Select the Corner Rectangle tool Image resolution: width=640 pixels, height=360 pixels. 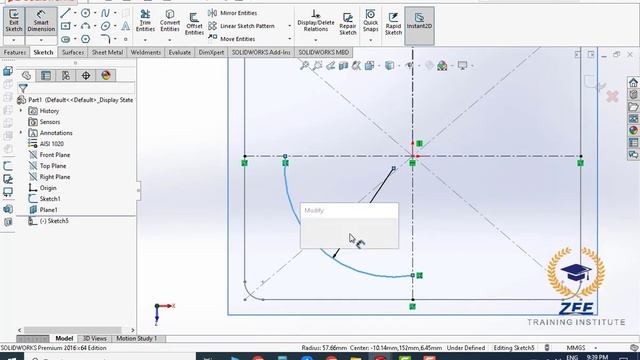[x=65, y=26]
